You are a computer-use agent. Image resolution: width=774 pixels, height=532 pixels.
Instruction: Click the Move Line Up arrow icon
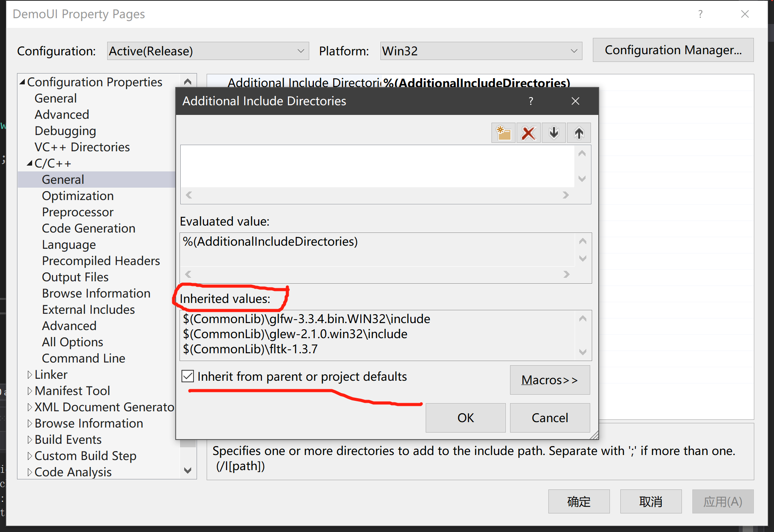[579, 133]
